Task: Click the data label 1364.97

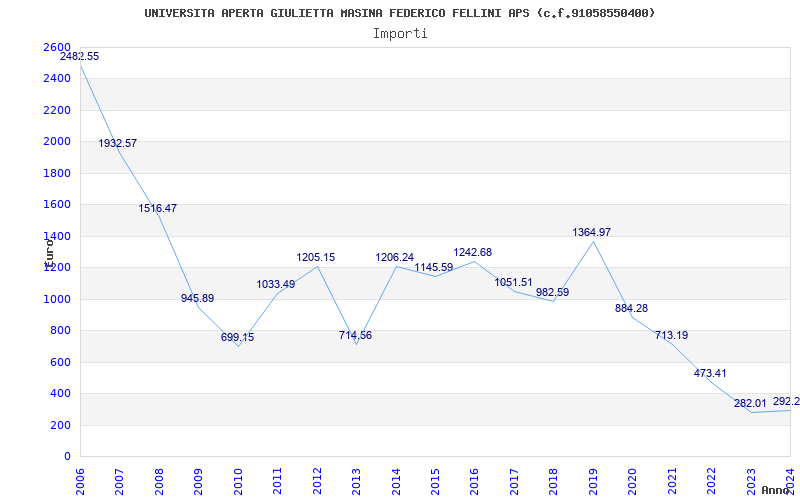Action: 592,232
